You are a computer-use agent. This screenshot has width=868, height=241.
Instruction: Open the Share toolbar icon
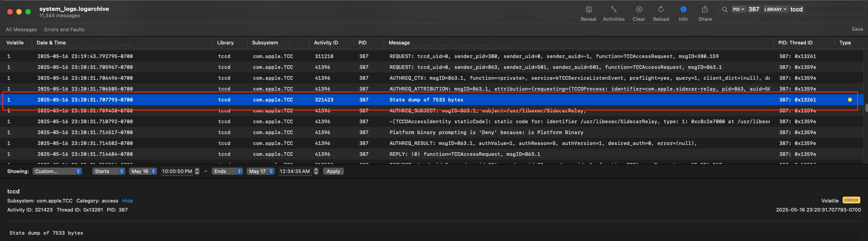[705, 10]
